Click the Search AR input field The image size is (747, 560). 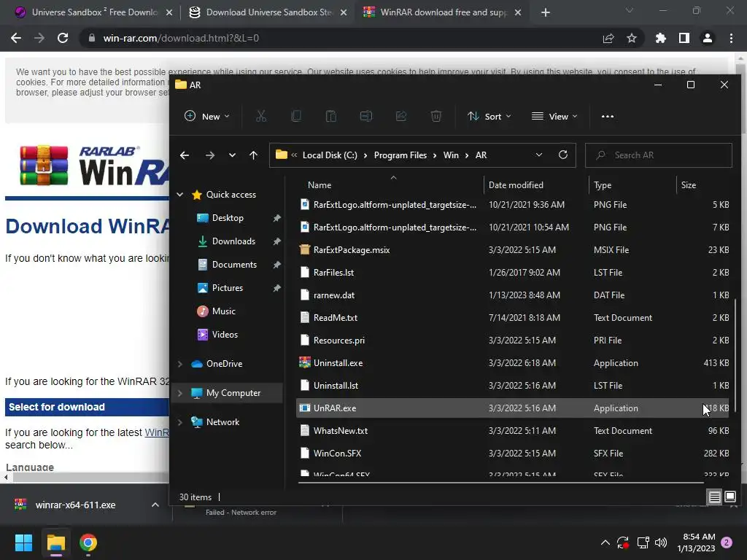pos(659,155)
